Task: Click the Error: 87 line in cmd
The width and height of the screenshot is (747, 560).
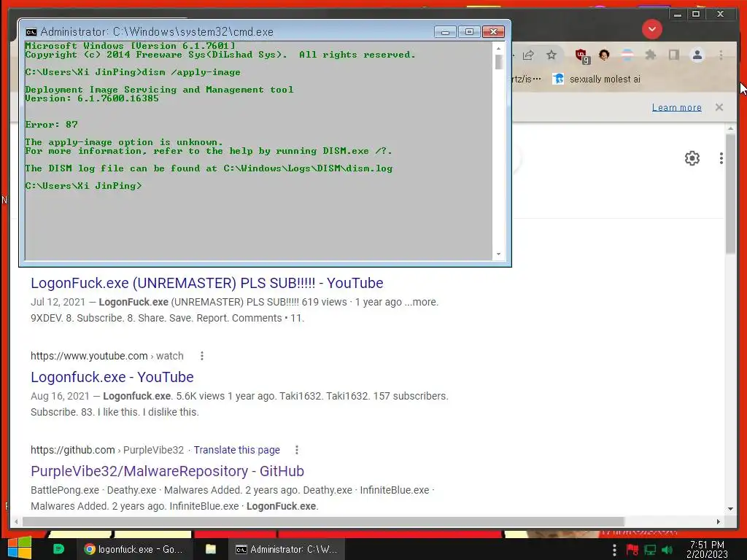Action: point(51,124)
